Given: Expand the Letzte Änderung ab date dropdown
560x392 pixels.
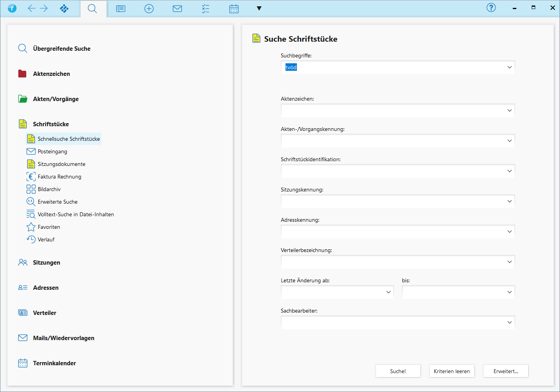Looking at the screenshot, I should pos(388,292).
